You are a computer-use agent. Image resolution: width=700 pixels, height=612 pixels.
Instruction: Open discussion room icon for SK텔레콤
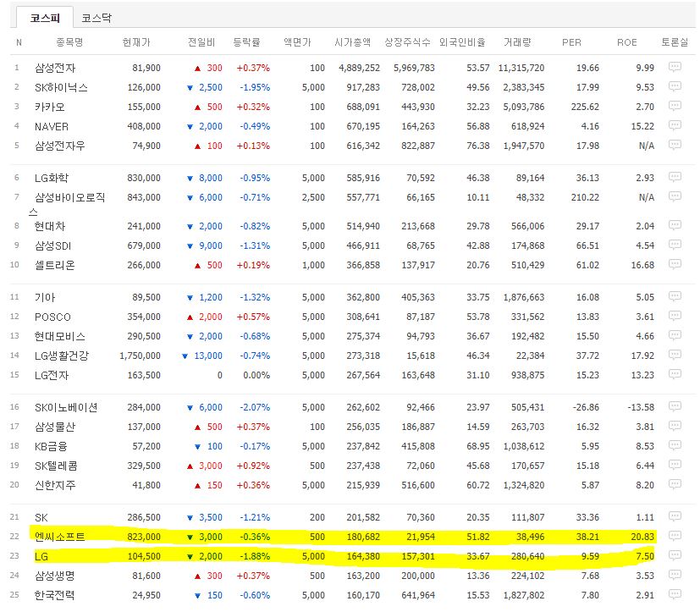675,465
